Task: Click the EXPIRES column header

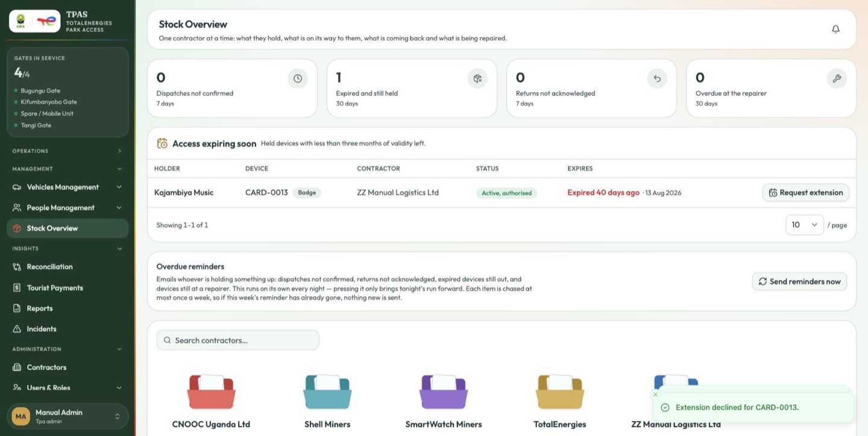Action: coord(580,168)
